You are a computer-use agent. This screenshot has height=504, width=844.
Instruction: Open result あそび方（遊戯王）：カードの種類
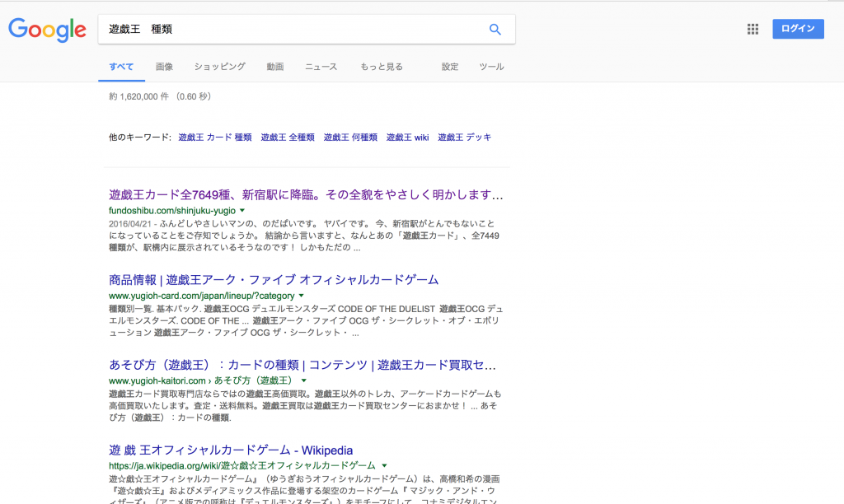tap(302, 365)
